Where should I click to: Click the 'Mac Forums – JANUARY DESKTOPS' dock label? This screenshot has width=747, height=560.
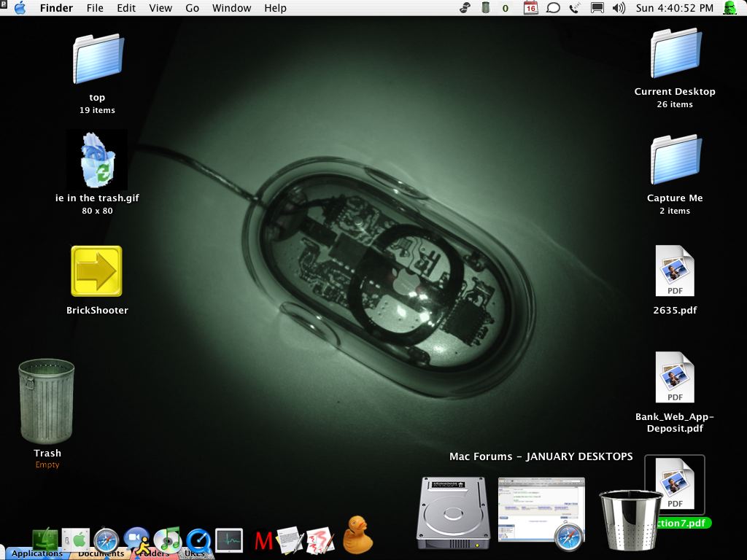click(x=541, y=456)
